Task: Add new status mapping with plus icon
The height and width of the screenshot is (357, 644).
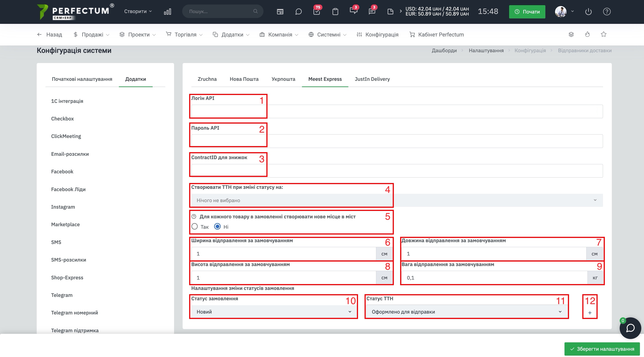Action: (590, 313)
